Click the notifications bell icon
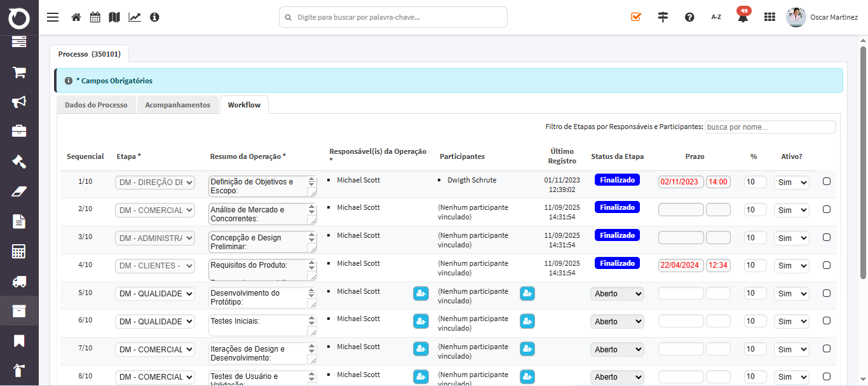Image resolution: width=868 pixels, height=386 pixels. coord(742,17)
